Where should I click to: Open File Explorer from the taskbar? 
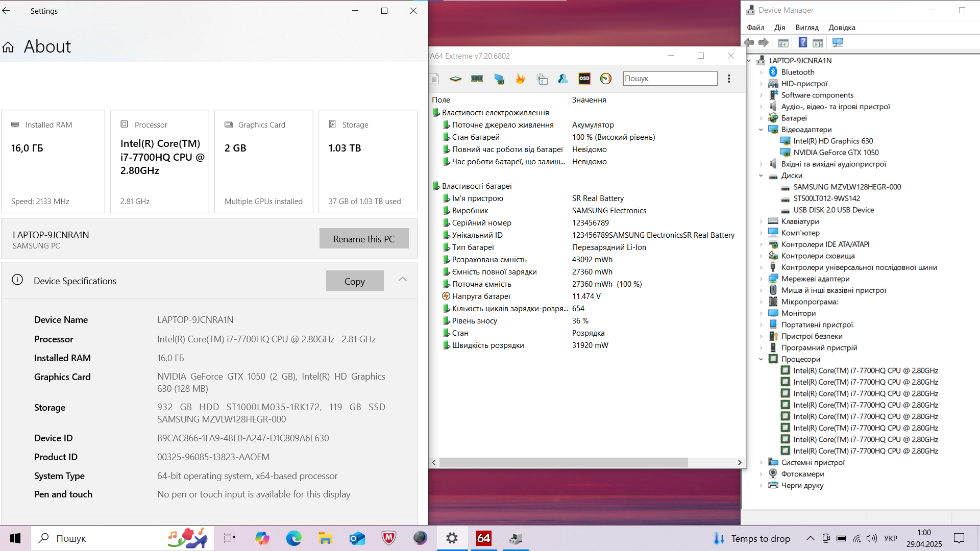325,538
